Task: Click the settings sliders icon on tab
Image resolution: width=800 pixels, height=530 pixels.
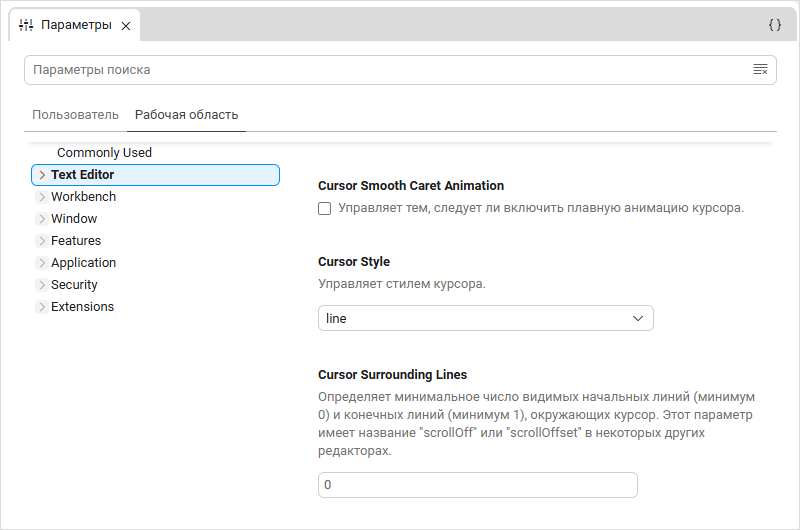Action: pyautogui.click(x=27, y=25)
